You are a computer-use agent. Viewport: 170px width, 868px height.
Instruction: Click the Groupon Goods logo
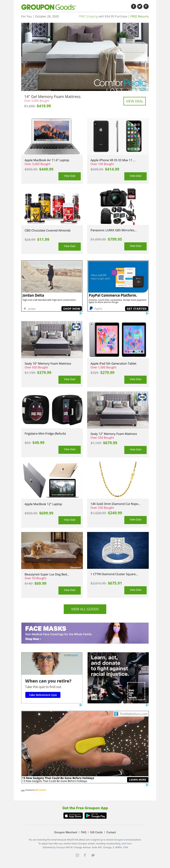click(x=48, y=7)
